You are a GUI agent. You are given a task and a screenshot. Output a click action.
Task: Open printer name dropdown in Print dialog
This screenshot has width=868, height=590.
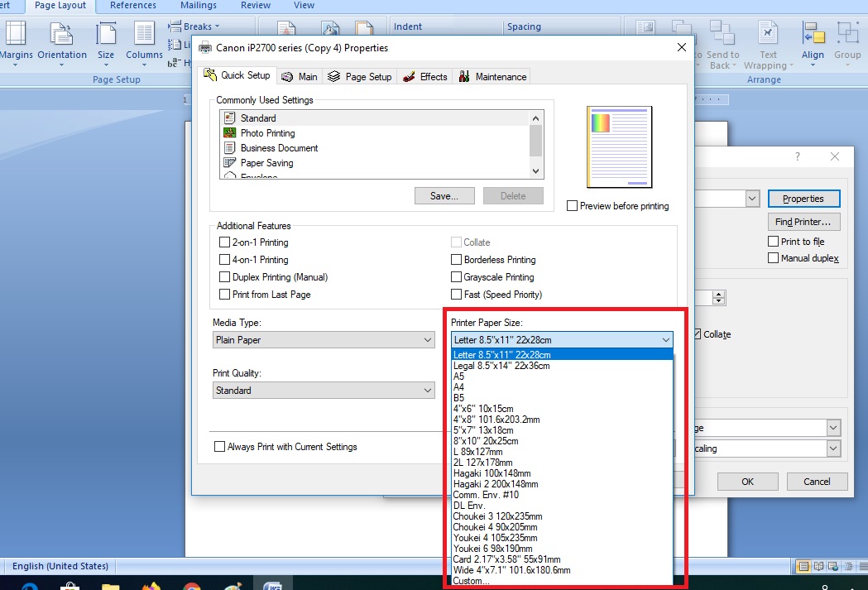752,198
